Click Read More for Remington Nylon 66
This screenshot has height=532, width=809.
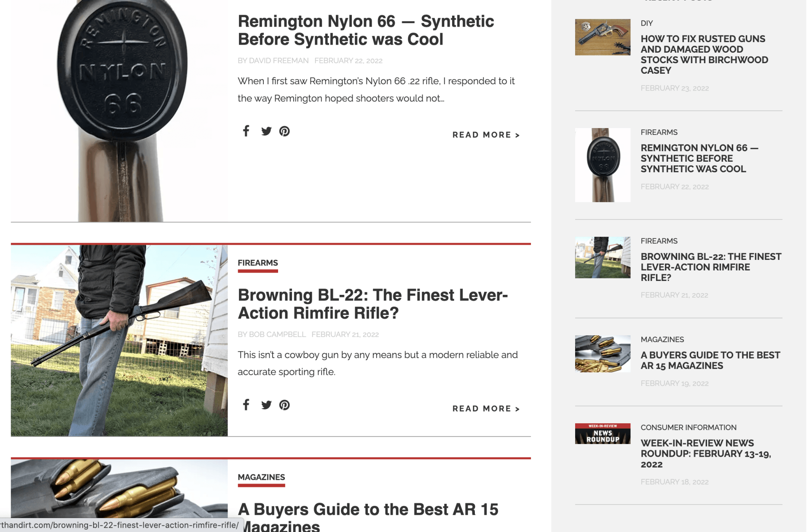(486, 135)
